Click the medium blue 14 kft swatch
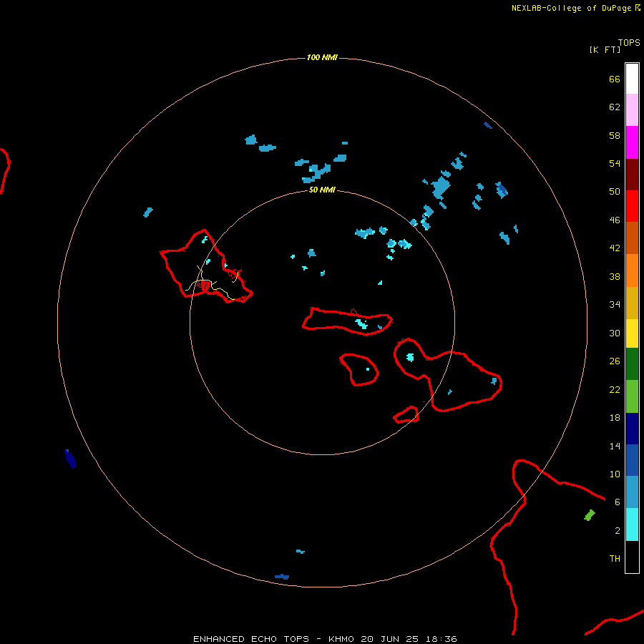The width and height of the screenshot is (644, 644). click(632, 460)
